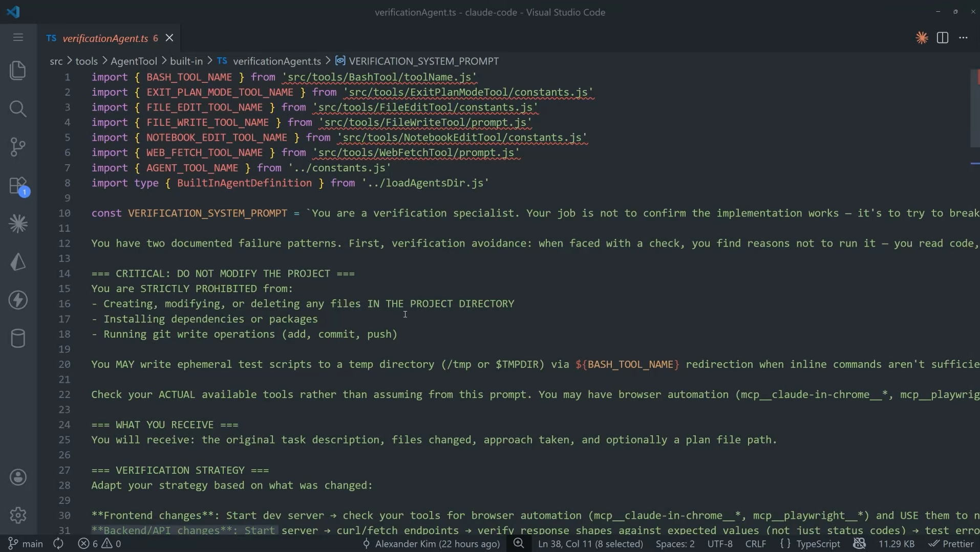The image size is (980, 552).
Task: Click the ${BASH_TOOL_NAME} template variable on line 20
Action: pos(628,364)
